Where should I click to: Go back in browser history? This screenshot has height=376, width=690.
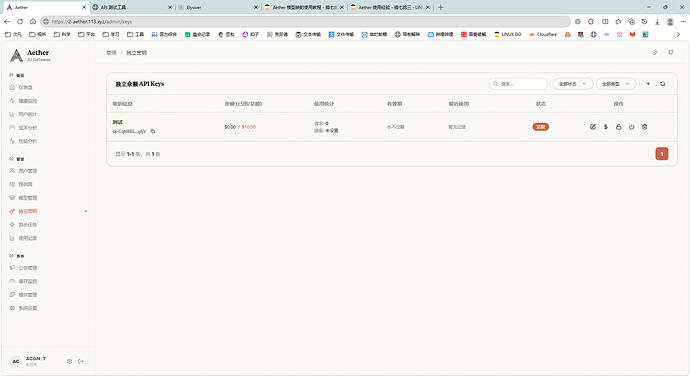tap(7, 21)
